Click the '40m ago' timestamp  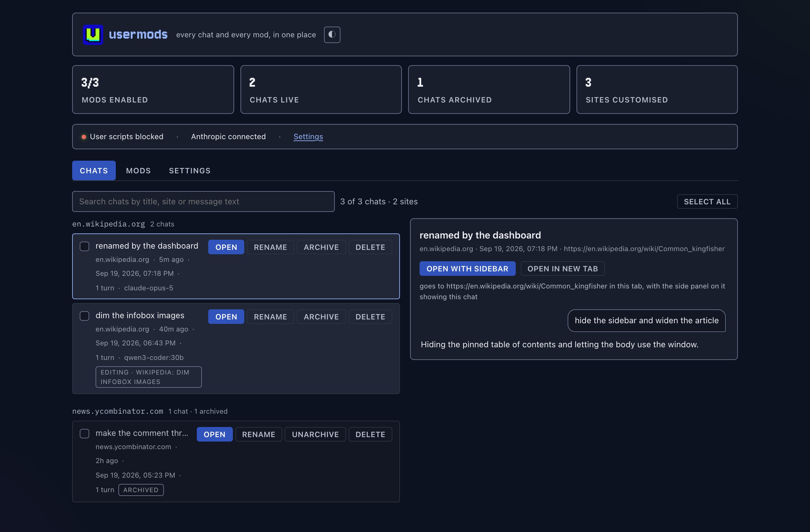pyautogui.click(x=174, y=329)
